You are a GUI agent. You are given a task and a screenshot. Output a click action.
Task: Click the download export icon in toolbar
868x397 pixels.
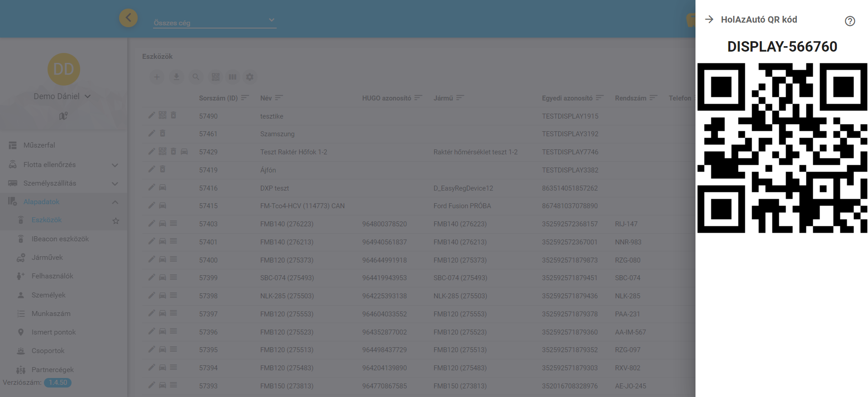click(x=176, y=77)
